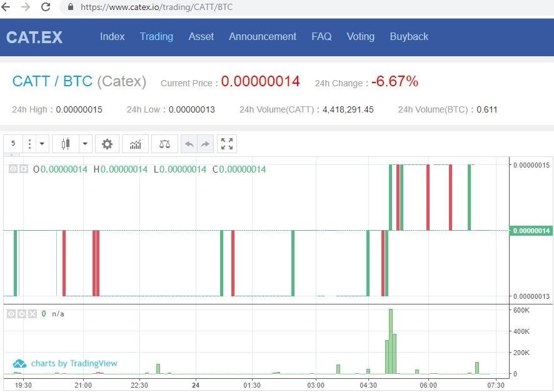Click the padlock site security icon

point(71,7)
